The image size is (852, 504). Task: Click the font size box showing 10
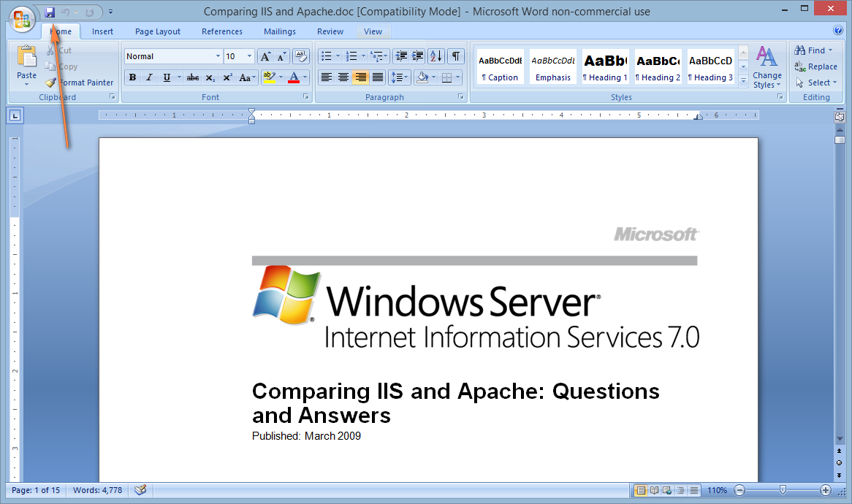[235, 56]
